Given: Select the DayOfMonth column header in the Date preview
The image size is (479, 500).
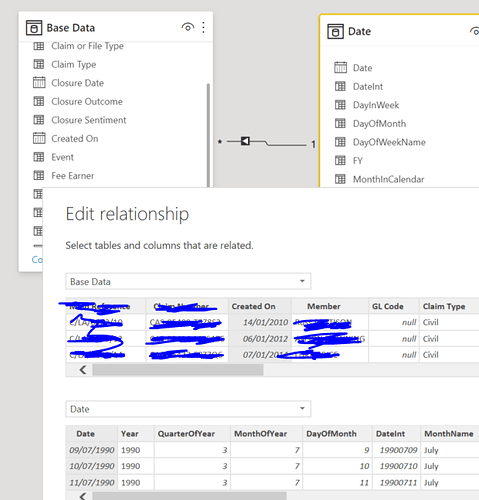Looking at the screenshot, I should tap(337, 434).
